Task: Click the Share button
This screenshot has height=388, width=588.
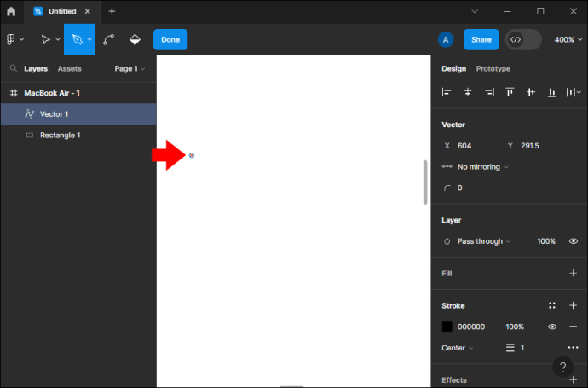Action: coord(481,39)
